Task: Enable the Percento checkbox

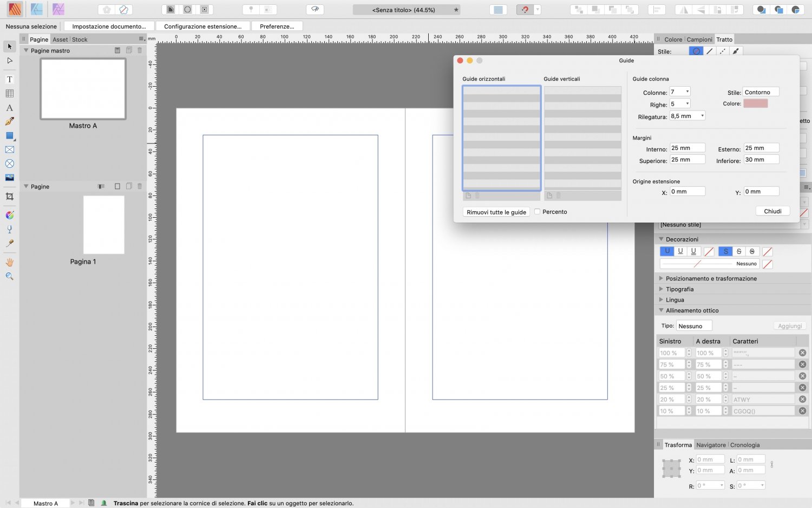Action: coord(537,212)
